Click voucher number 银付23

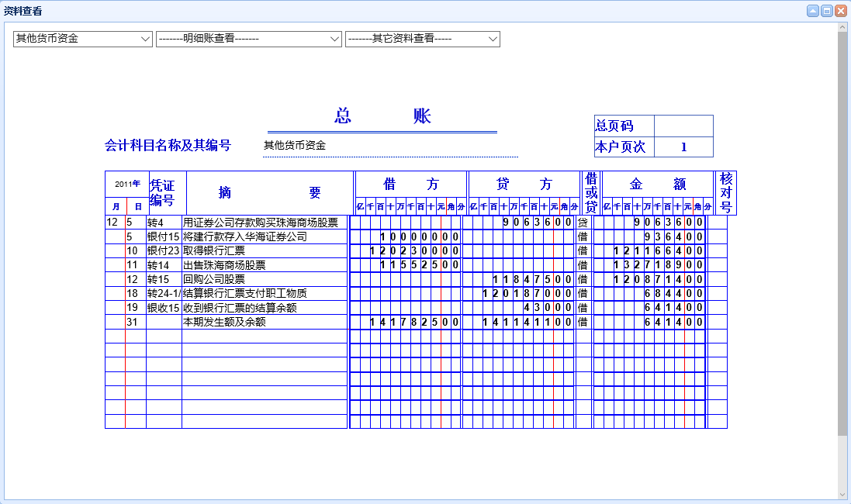coord(163,250)
